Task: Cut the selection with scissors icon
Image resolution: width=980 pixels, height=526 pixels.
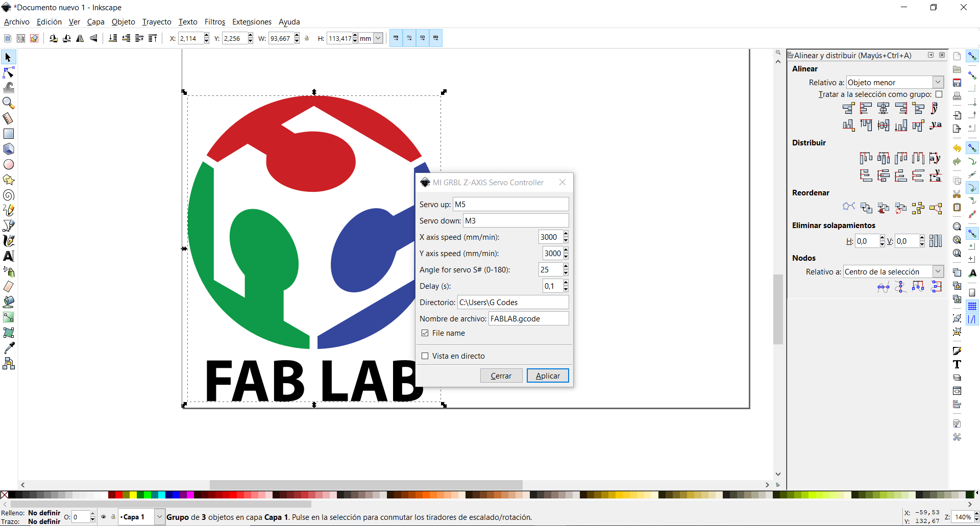Action: [x=957, y=194]
